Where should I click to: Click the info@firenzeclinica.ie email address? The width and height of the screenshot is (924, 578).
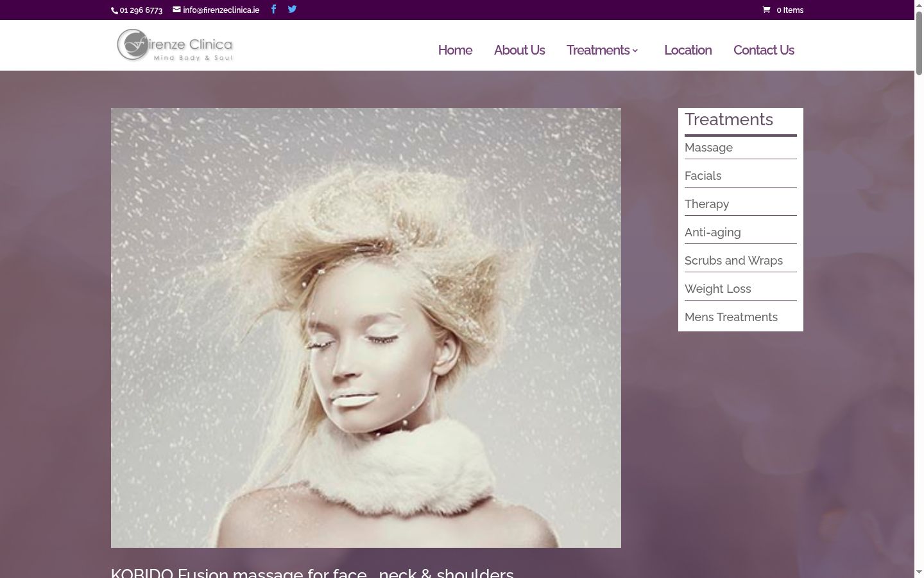tap(221, 10)
